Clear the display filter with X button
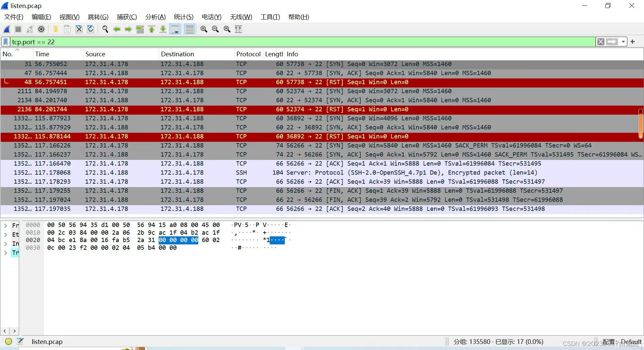 601,42
